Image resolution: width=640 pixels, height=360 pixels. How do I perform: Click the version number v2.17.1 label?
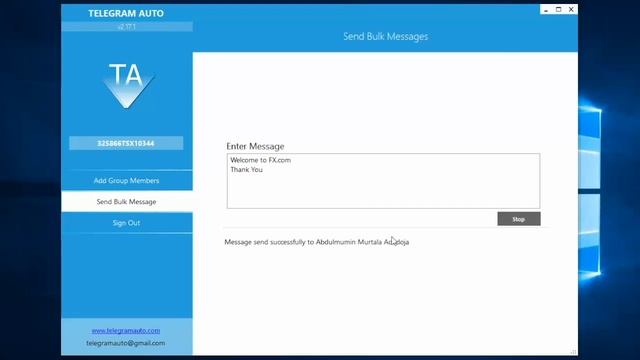[127, 27]
